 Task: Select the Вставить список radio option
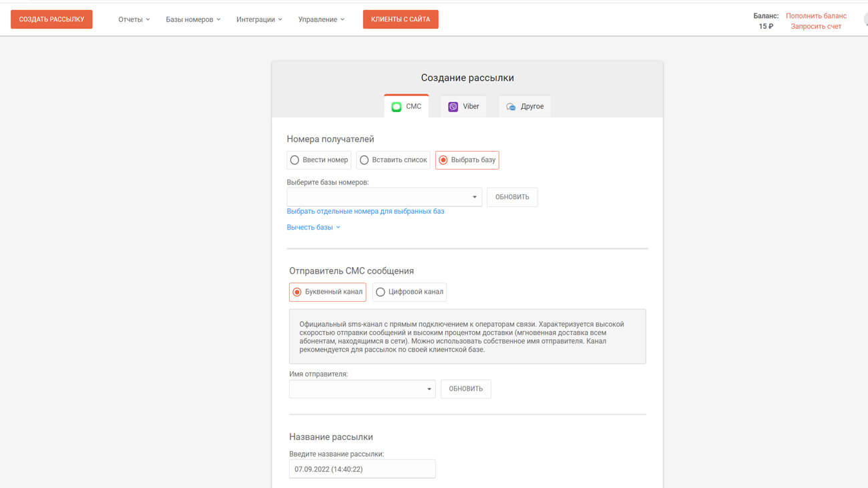(365, 160)
